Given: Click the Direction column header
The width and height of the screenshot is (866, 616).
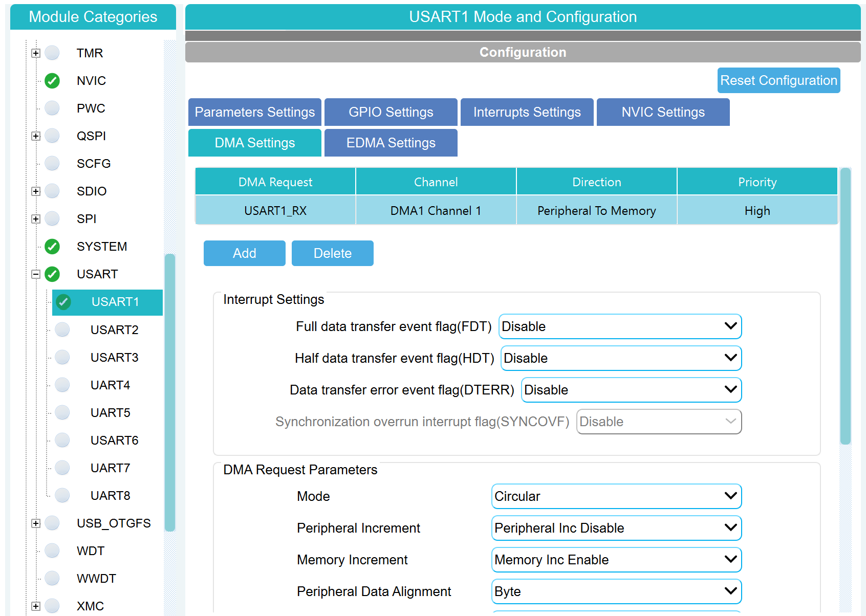Looking at the screenshot, I should click(597, 182).
